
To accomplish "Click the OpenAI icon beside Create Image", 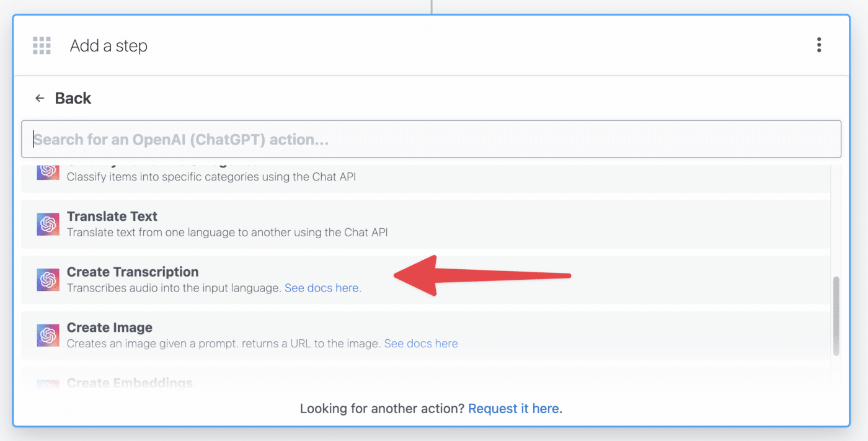I will [x=48, y=336].
